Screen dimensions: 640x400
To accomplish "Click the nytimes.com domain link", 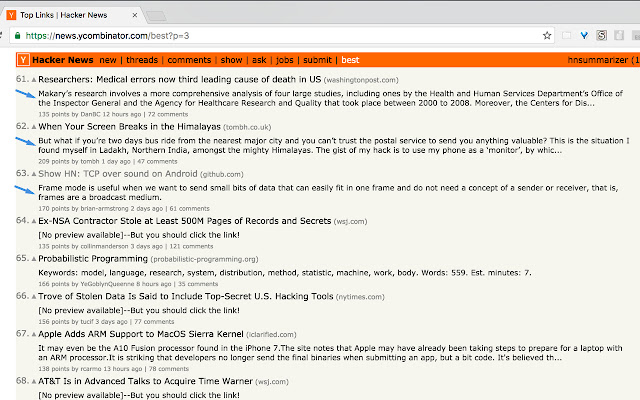I will click(x=360, y=297).
